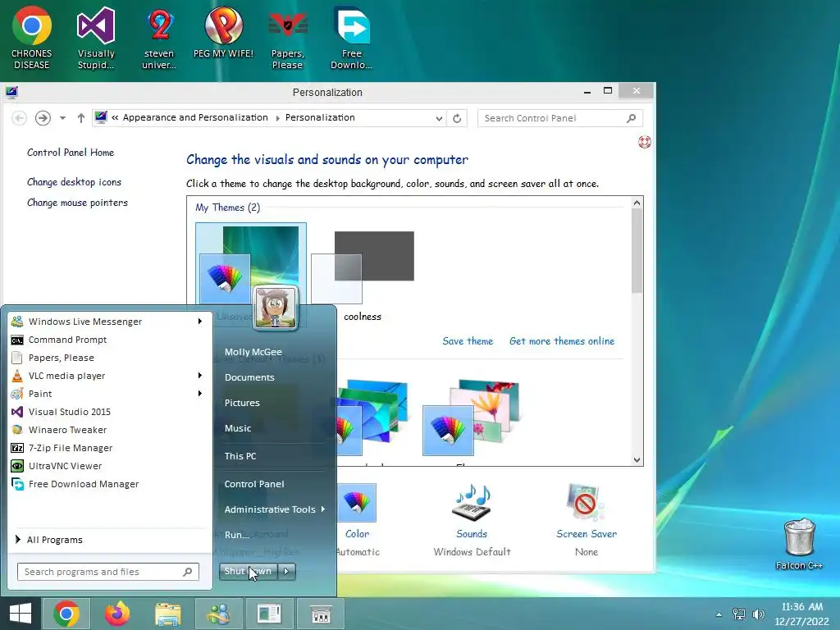
Task: Open Pictures from Start menu
Action: point(242,403)
